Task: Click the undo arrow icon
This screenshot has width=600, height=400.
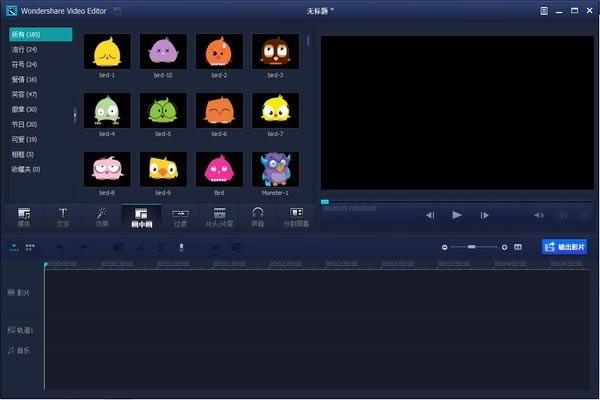Action: (x=60, y=248)
